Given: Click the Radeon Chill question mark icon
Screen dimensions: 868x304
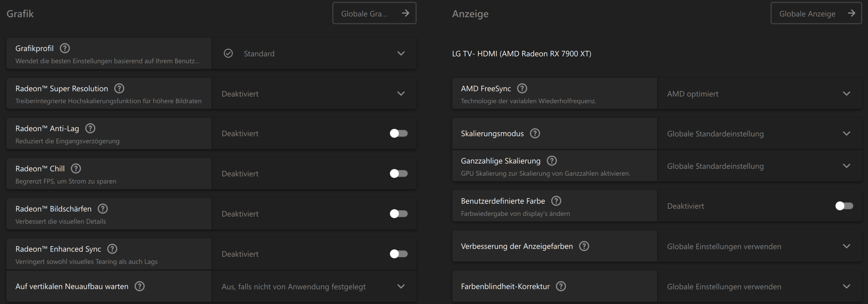Looking at the screenshot, I should tap(76, 168).
